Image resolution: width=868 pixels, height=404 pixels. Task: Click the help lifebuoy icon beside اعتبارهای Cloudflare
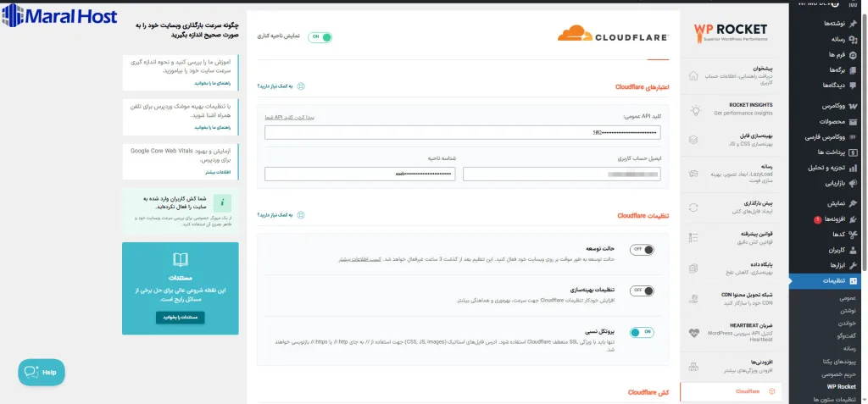click(301, 86)
